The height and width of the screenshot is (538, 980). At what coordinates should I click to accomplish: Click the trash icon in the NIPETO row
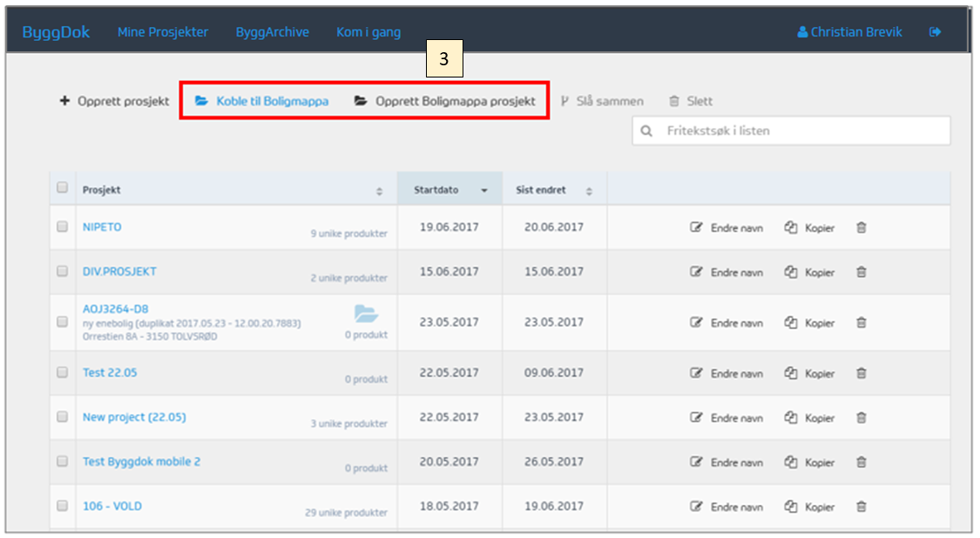[x=861, y=228]
